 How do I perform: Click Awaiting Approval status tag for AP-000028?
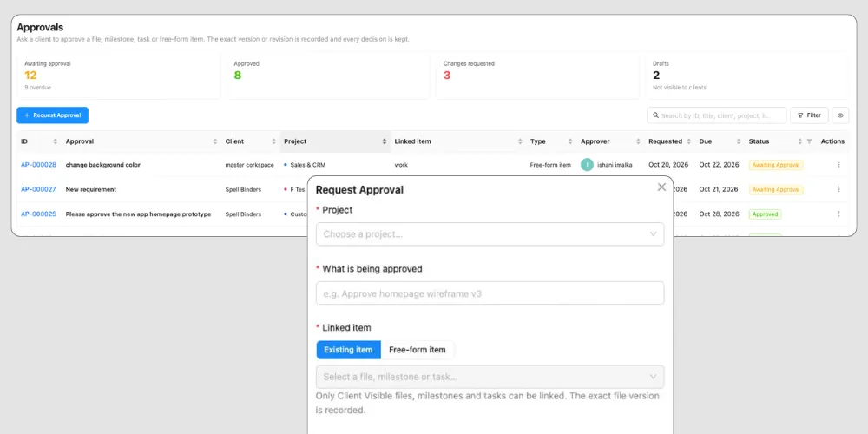click(x=775, y=165)
